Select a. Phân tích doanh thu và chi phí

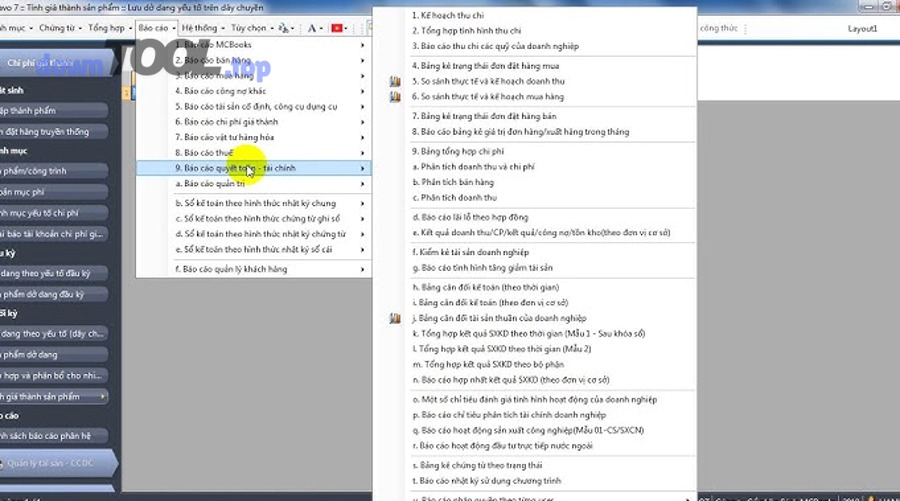pyautogui.click(x=535, y=167)
